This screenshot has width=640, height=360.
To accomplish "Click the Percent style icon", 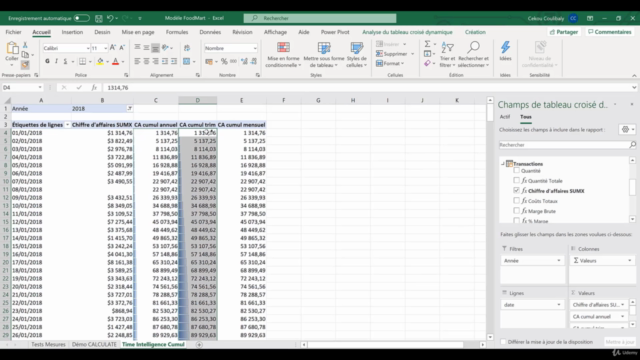I will (224, 61).
